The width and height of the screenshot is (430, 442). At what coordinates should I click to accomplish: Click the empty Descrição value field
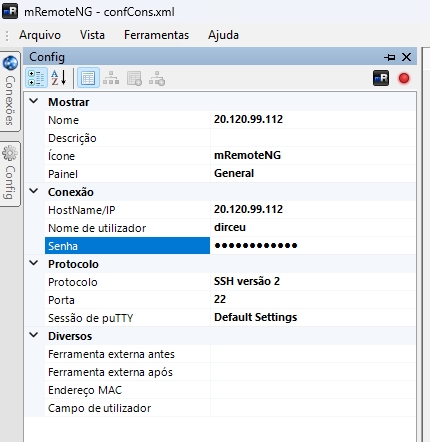coord(313,138)
